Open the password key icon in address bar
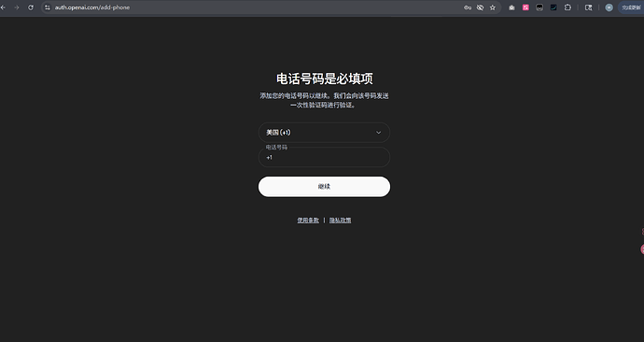Image resolution: width=644 pixels, height=342 pixels. (468, 7)
